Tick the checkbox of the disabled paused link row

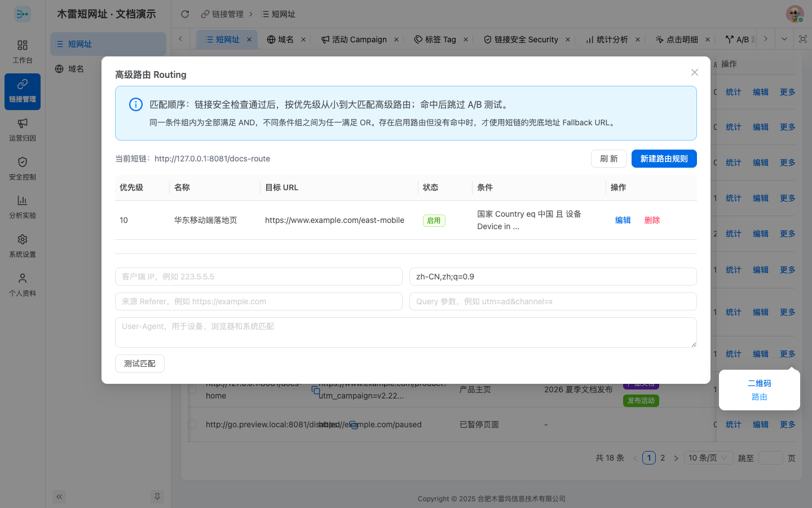(x=192, y=424)
